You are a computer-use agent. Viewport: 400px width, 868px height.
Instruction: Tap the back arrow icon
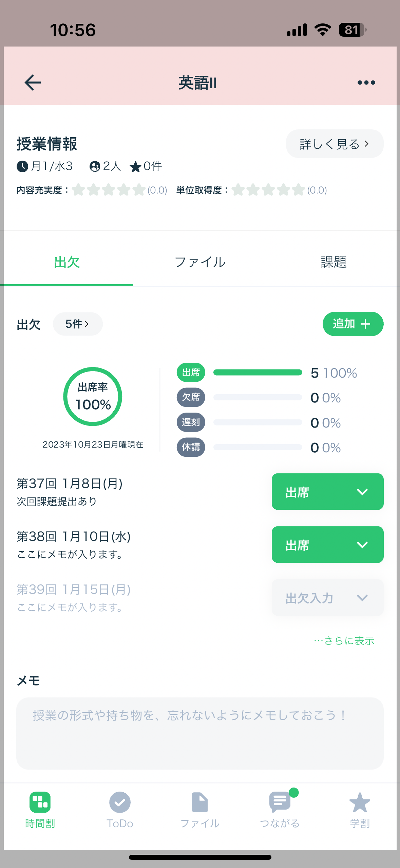(33, 83)
